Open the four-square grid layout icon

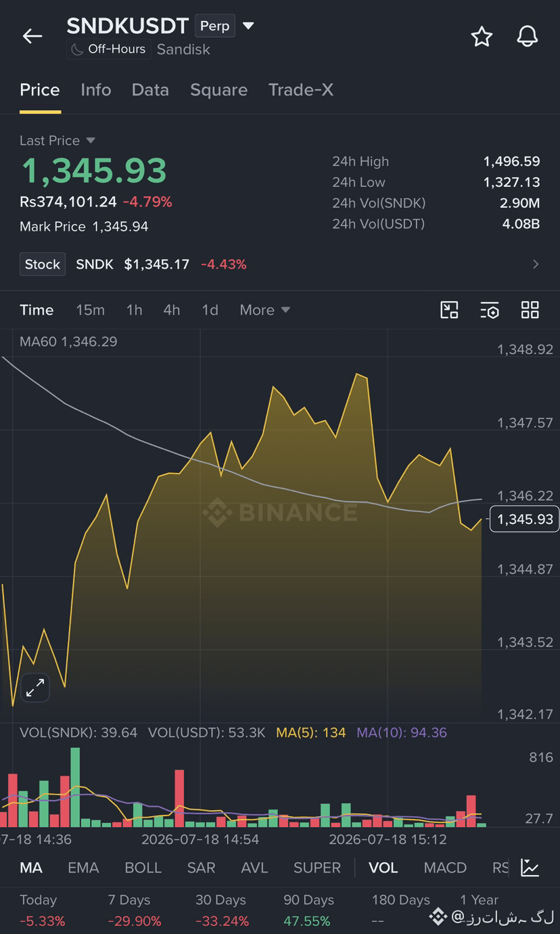pyautogui.click(x=530, y=310)
